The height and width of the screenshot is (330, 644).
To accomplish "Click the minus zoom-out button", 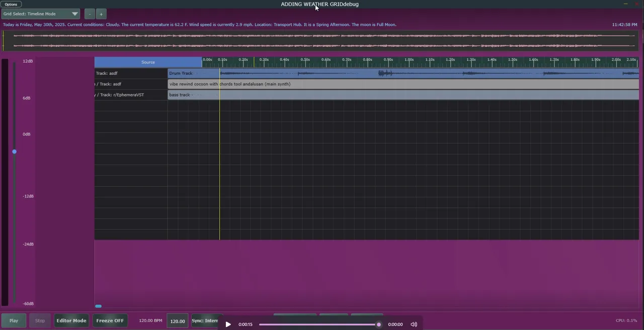I will tap(89, 14).
